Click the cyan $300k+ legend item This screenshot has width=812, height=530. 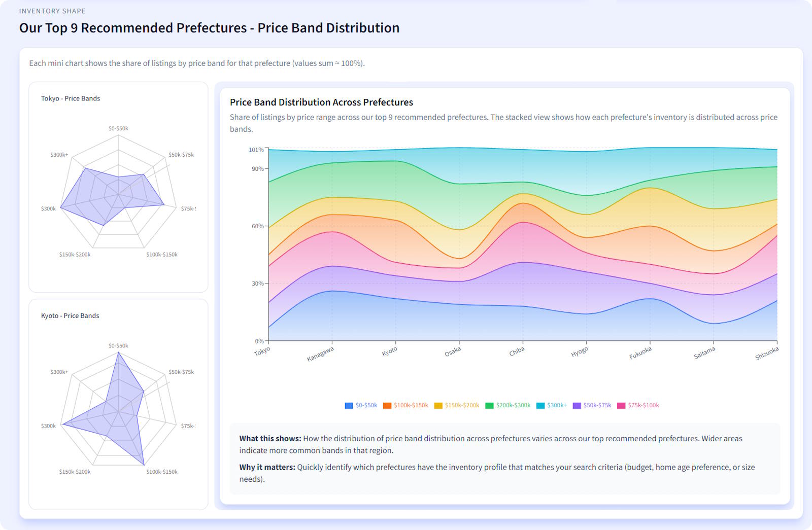[552, 405]
